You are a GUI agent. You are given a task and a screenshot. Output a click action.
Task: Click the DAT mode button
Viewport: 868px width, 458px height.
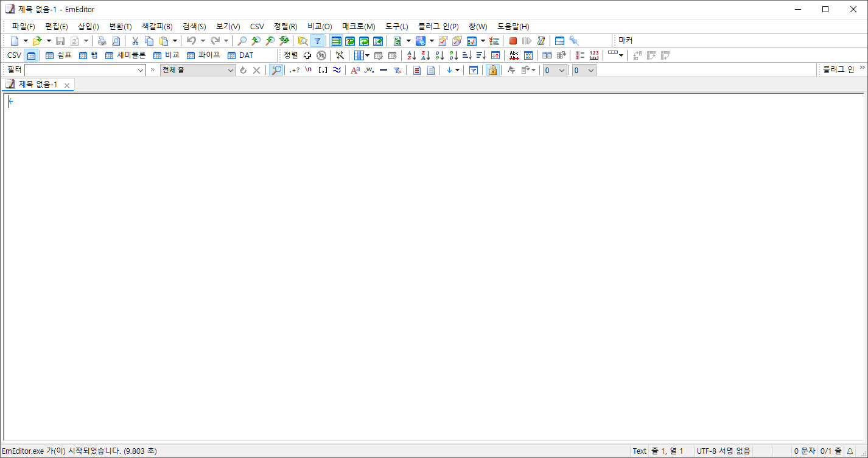click(x=240, y=55)
